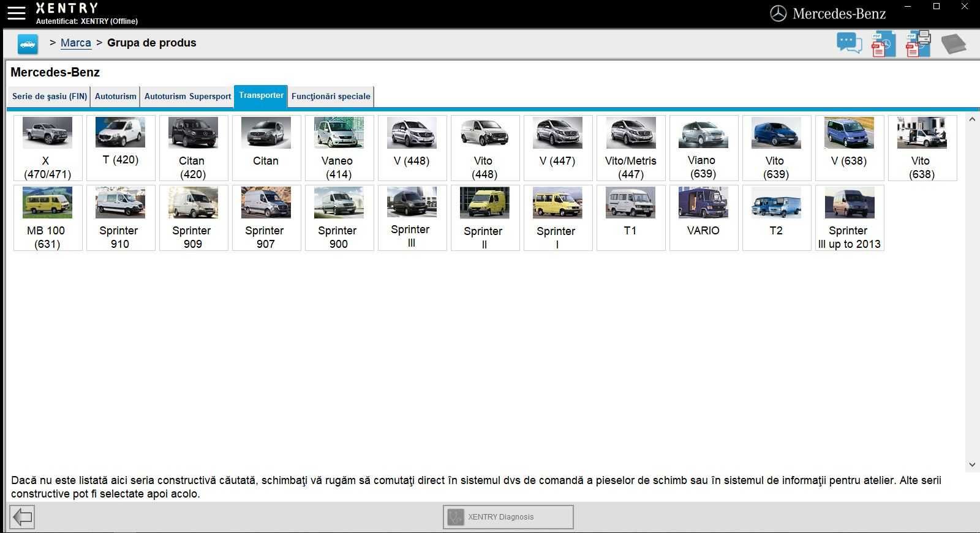Viewport: 980px width, 533px height.
Task: Select the Sprinter I model
Action: (558, 218)
